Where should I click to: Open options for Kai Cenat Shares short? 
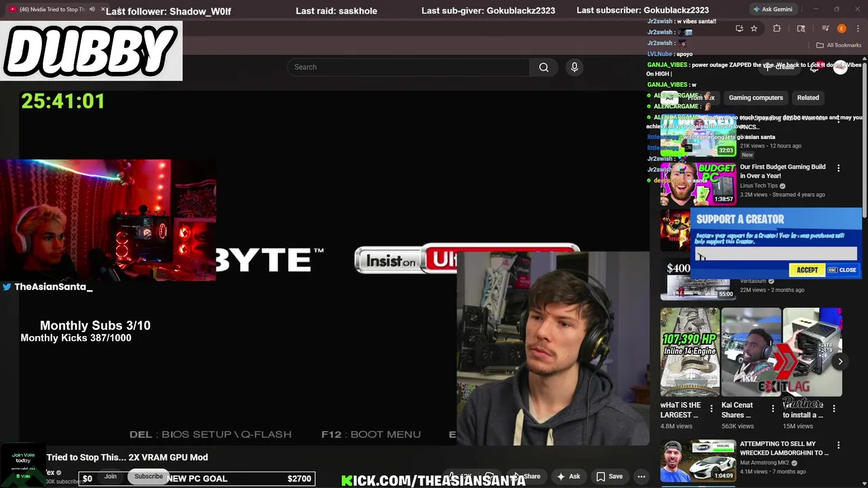pyautogui.click(x=772, y=408)
